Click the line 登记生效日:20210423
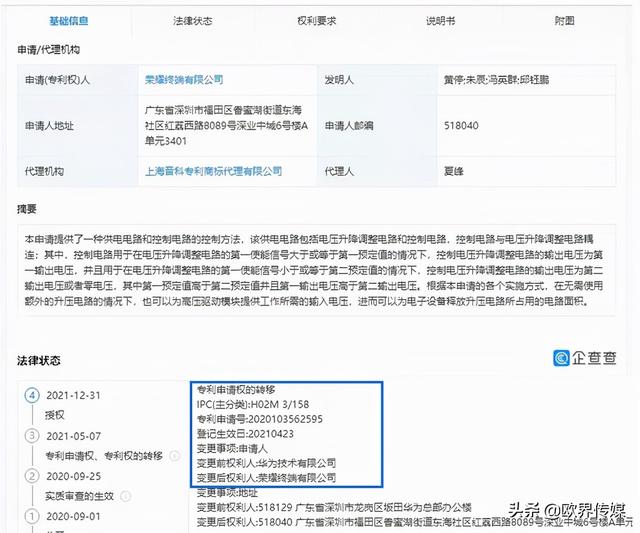This screenshot has width=640, height=533. click(x=245, y=434)
